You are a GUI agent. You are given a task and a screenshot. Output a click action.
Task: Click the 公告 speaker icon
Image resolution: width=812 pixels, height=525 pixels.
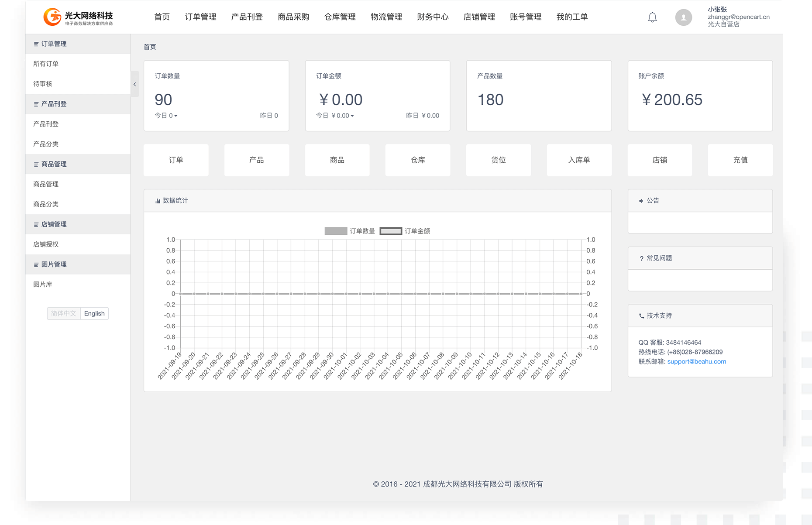coord(641,201)
